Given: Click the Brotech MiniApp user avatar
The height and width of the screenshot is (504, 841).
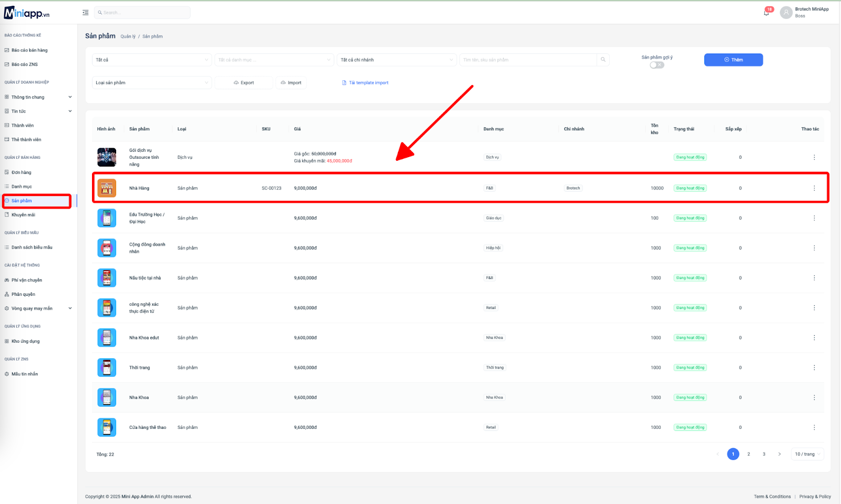Looking at the screenshot, I should coord(786,13).
